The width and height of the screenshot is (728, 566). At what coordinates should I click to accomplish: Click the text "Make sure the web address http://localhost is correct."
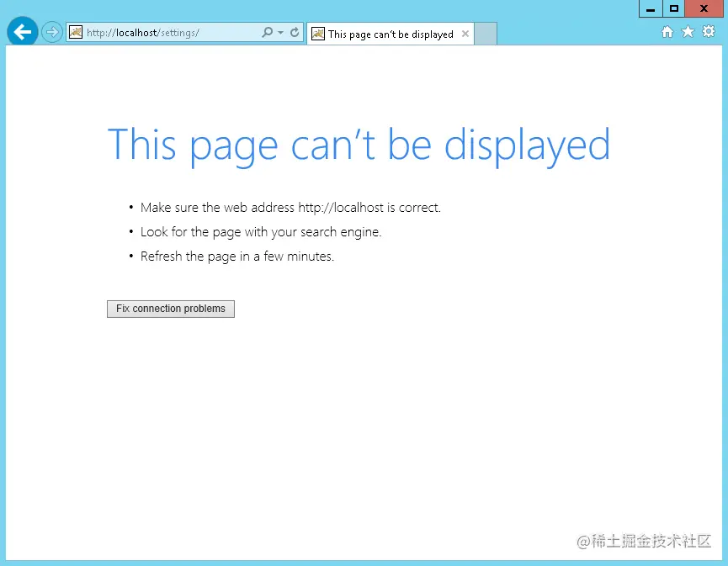tap(290, 208)
